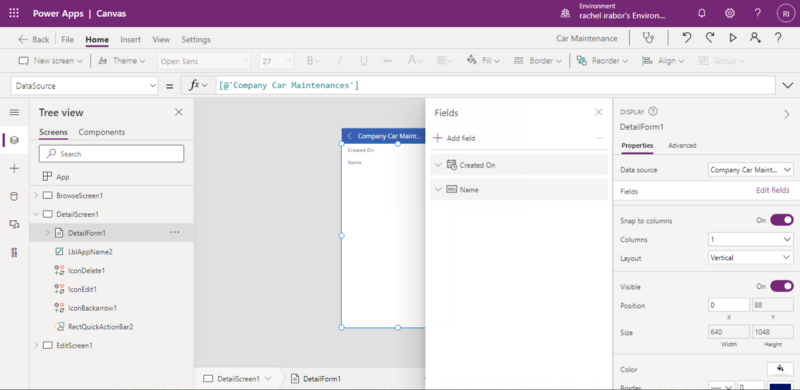The image size is (800, 390).
Task: Open the Reorder dropdown
Action: click(x=602, y=61)
